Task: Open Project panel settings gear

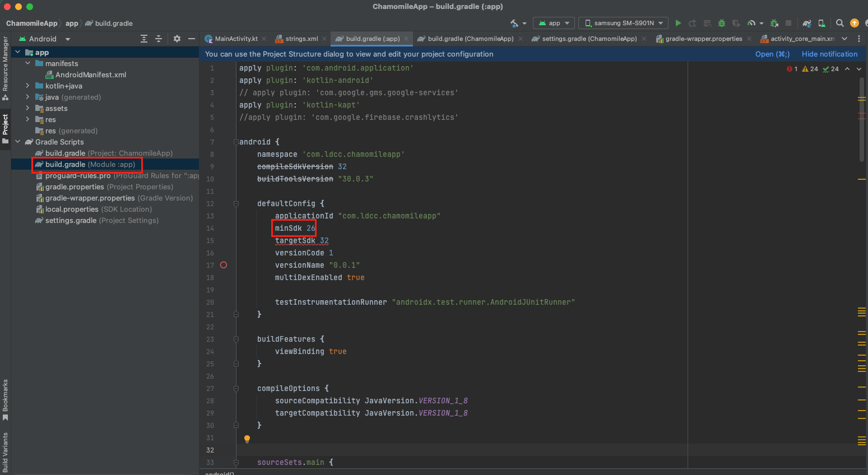Action: (x=177, y=39)
